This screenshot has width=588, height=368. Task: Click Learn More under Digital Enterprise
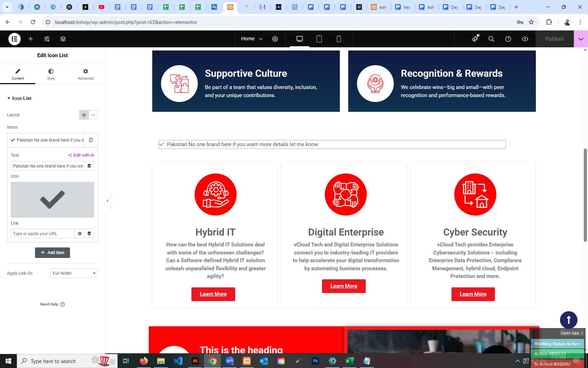[x=344, y=286]
